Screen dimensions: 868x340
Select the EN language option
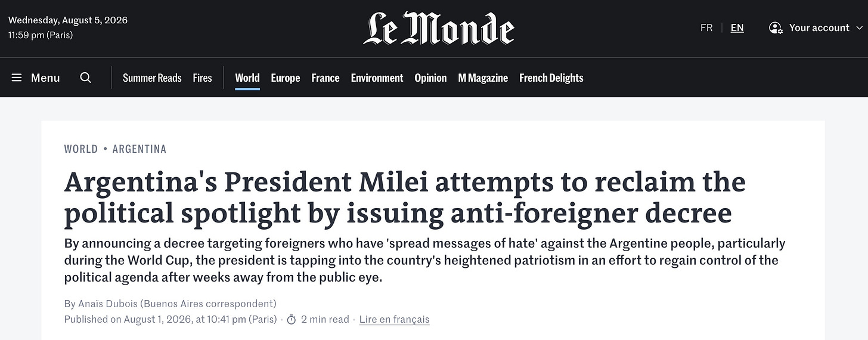[737, 28]
